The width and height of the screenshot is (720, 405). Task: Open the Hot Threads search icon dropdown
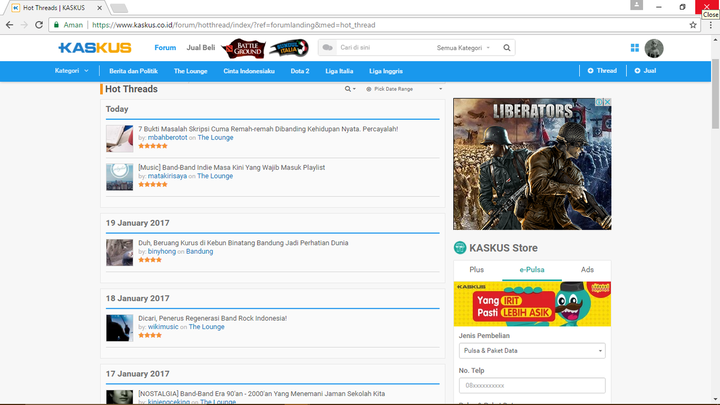(350, 89)
